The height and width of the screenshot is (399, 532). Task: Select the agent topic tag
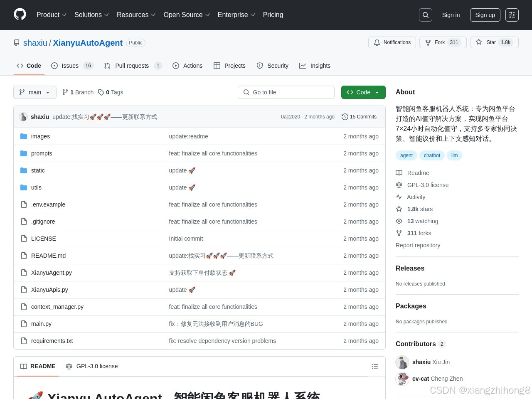(406, 155)
